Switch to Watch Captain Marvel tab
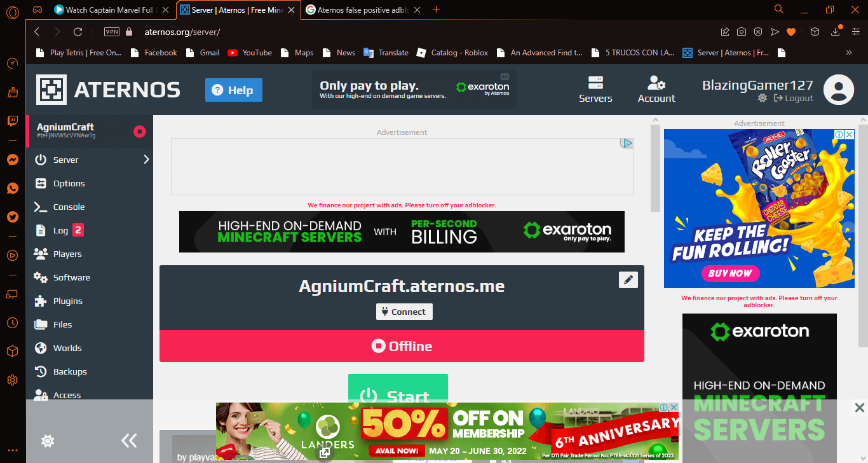Screen dimensions: 868x463 (112, 10)
